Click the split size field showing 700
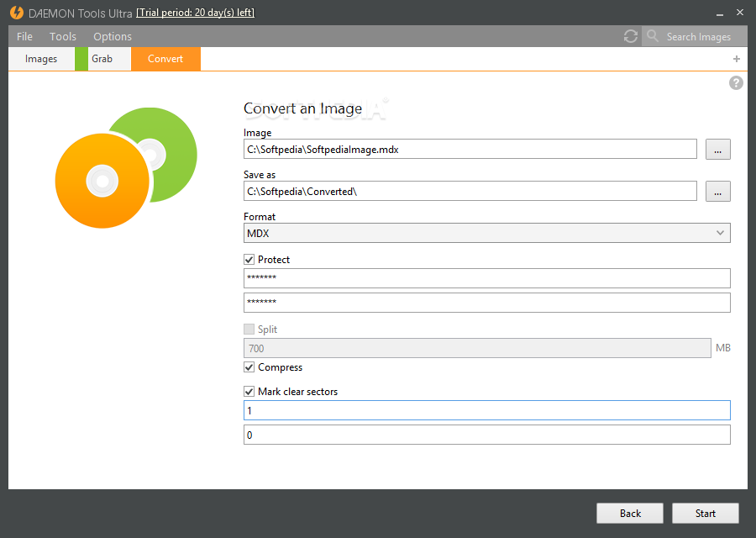The width and height of the screenshot is (756, 538). pos(477,348)
